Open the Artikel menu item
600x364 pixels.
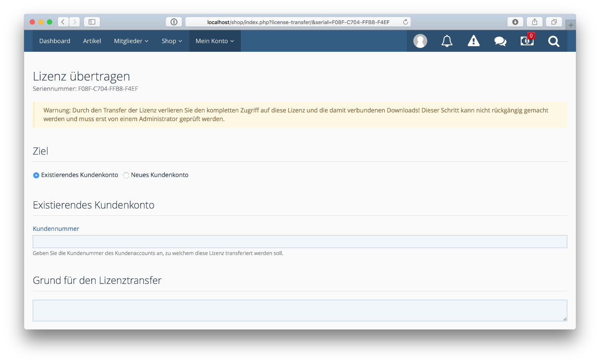(92, 41)
